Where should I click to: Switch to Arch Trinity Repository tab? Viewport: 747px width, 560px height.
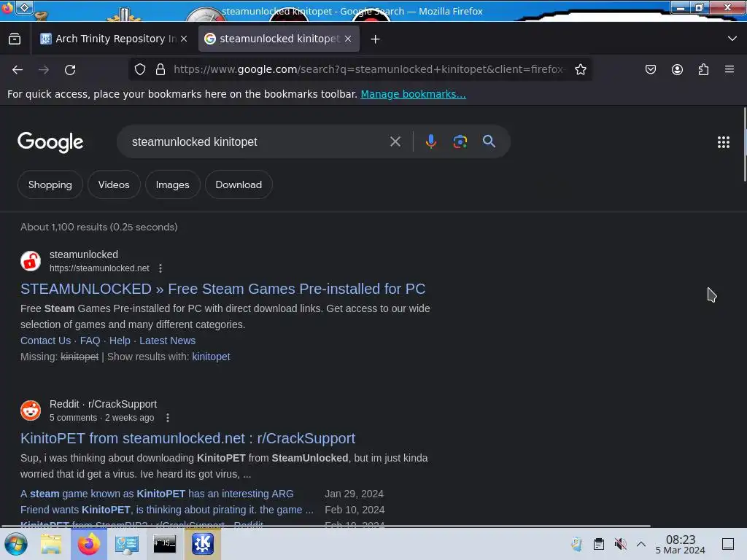(x=115, y=39)
